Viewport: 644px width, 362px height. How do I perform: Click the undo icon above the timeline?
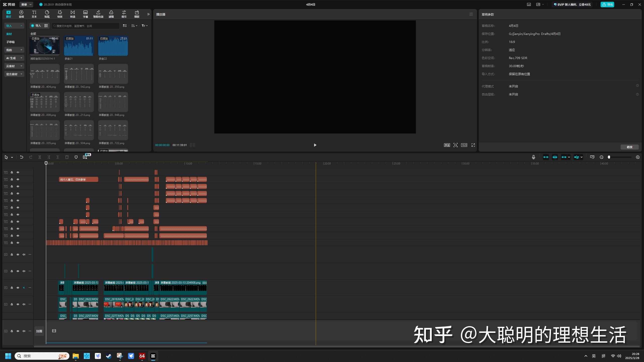(x=21, y=157)
